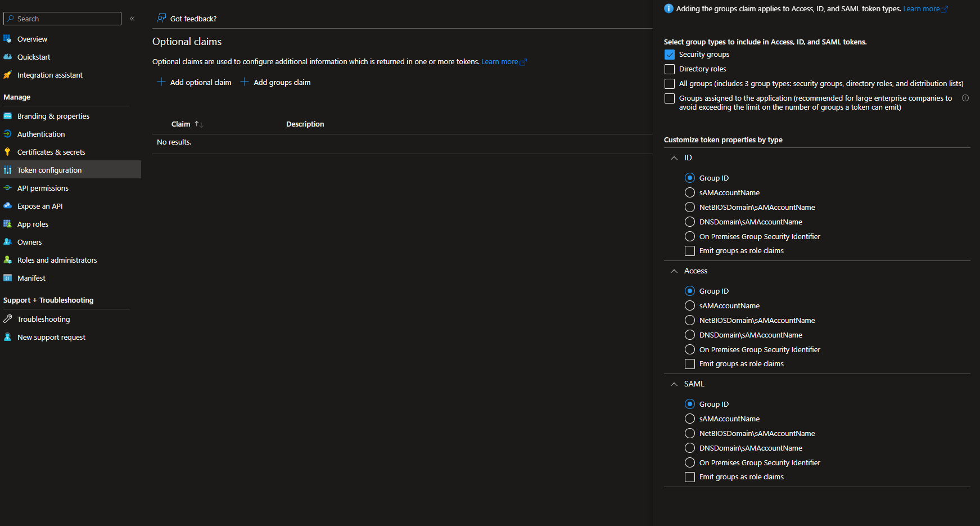
Task: Open Token configuration menu item
Action: 70,170
